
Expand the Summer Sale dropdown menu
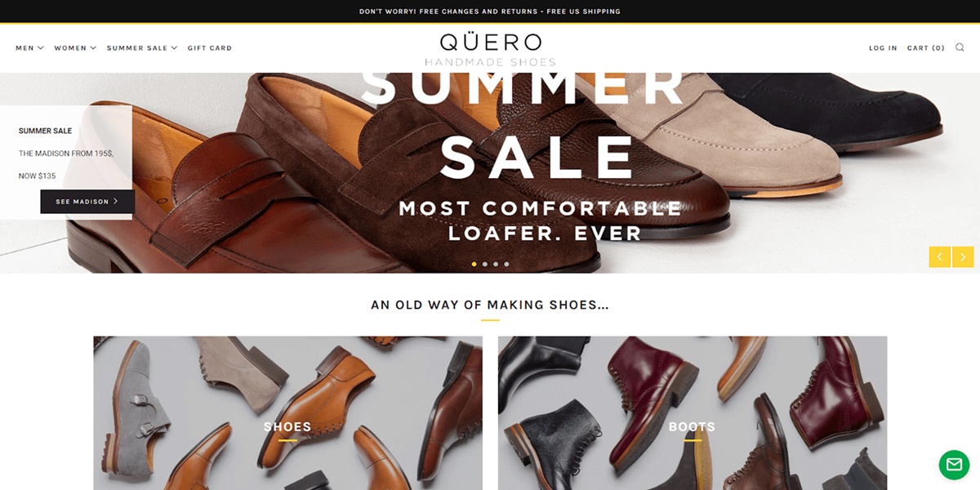pos(142,48)
